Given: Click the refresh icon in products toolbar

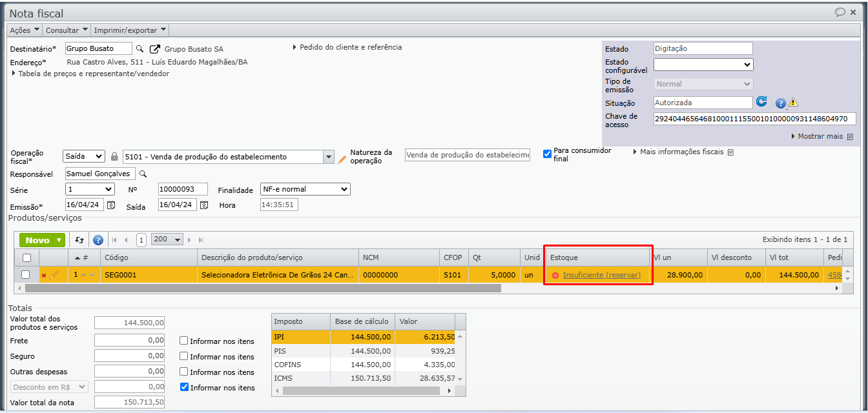Looking at the screenshot, I should (79, 240).
